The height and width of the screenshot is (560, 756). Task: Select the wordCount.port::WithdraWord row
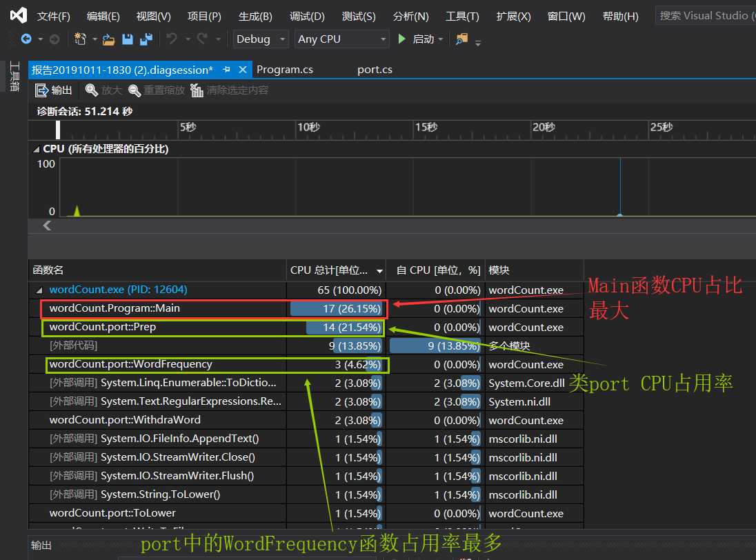point(306,420)
